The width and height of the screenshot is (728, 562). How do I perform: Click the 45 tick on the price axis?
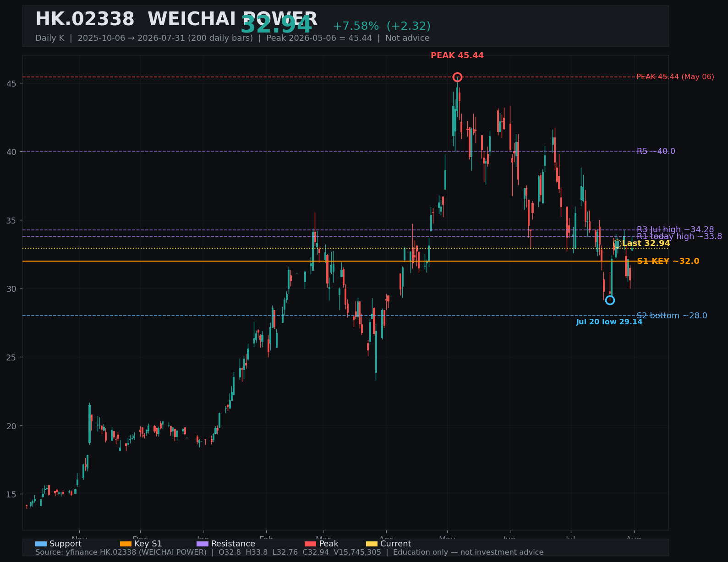[x=11, y=83]
